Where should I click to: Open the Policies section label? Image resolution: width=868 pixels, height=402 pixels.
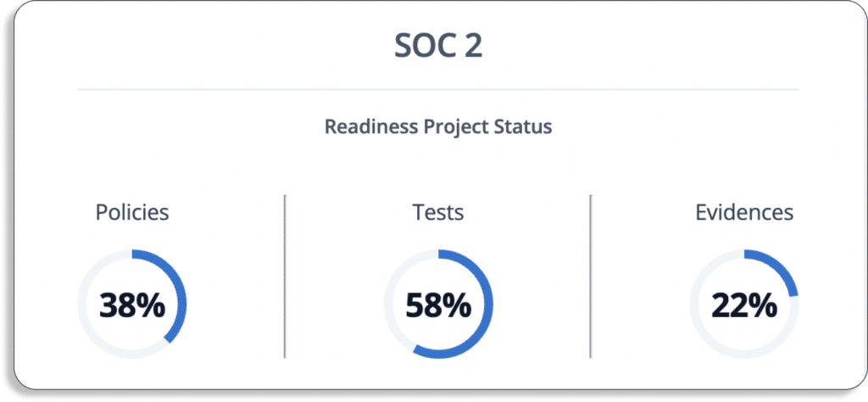pyautogui.click(x=132, y=213)
